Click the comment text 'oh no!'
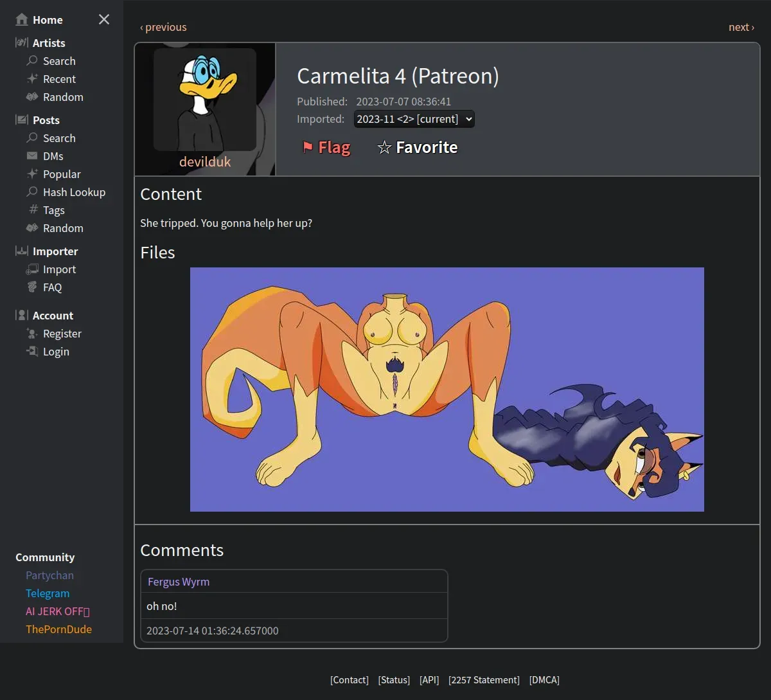 162,606
